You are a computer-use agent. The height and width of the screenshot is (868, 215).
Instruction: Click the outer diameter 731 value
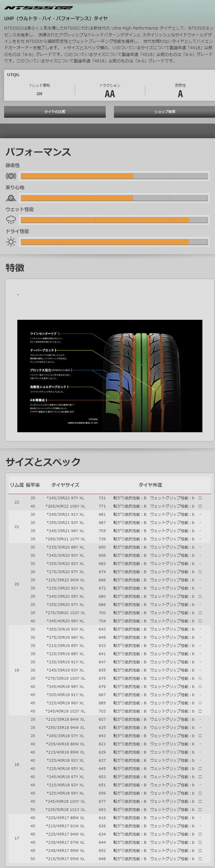102,498
